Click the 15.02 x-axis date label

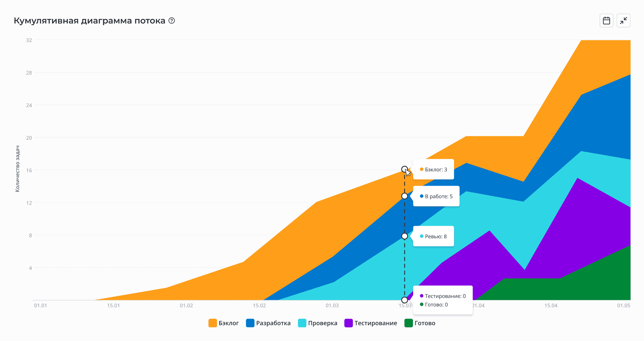pyautogui.click(x=259, y=305)
